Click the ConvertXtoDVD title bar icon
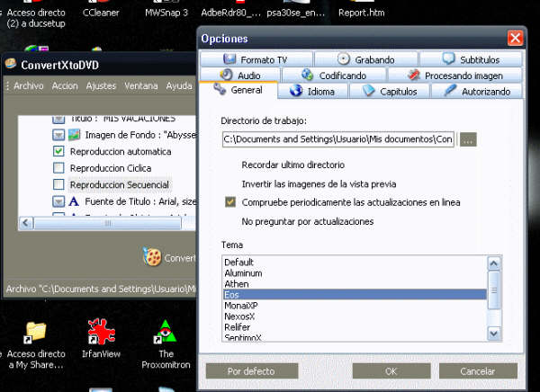 (11, 63)
